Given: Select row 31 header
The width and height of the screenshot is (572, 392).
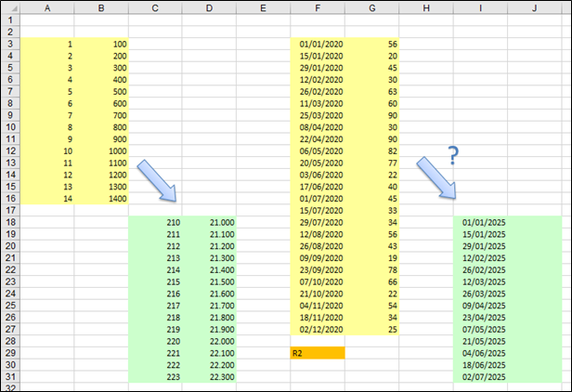Looking at the screenshot, I should [x=11, y=376].
